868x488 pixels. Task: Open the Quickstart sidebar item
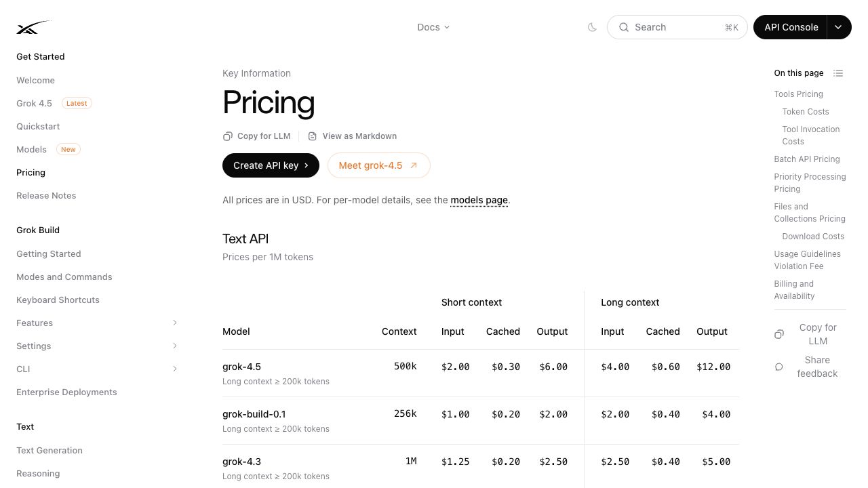point(38,126)
